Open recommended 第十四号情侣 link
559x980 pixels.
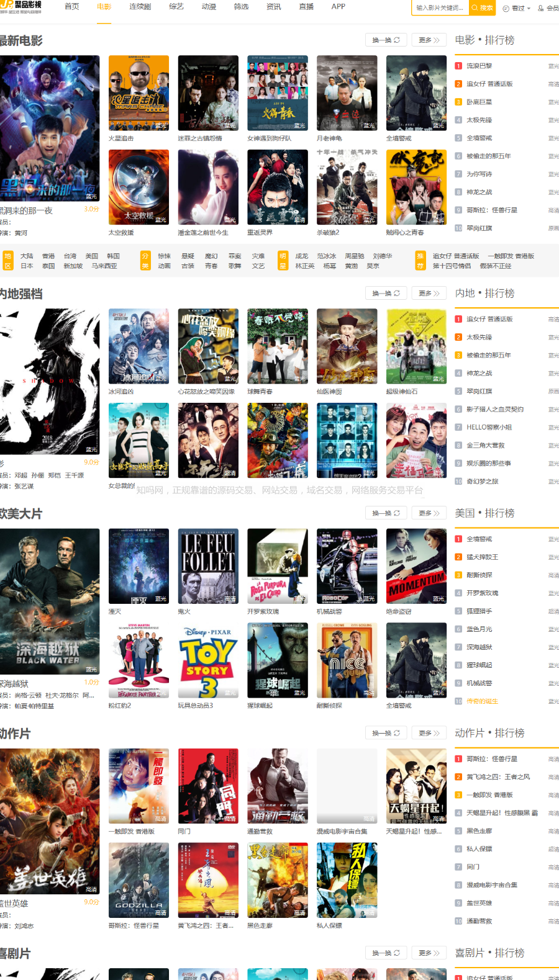[452, 266]
